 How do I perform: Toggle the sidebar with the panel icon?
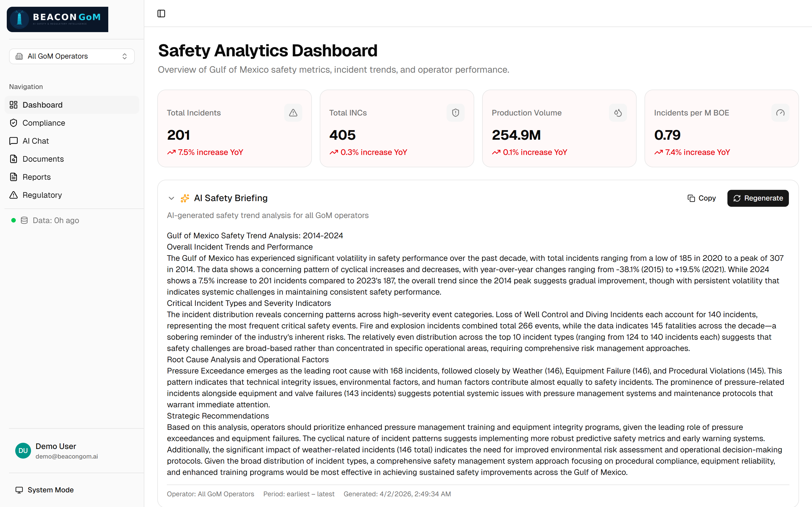pyautogui.click(x=161, y=14)
